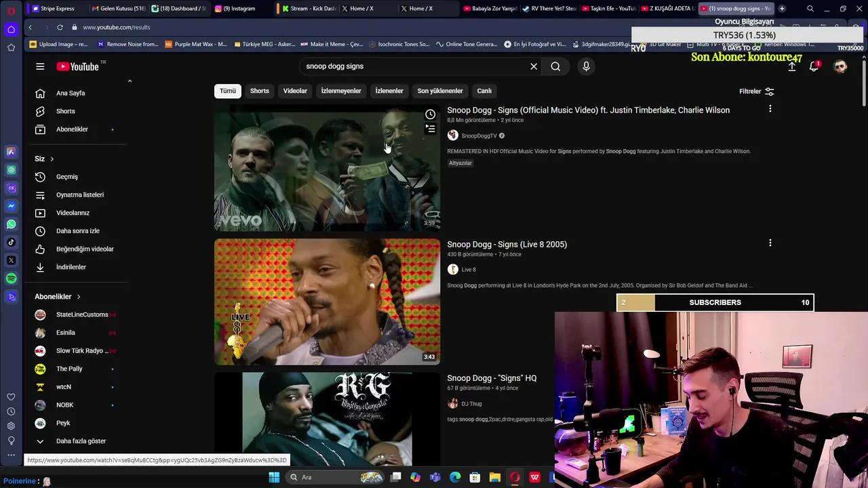Open Spotify in the Opera sidebar
This screenshot has height=488, width=868.
pos(11,279)
